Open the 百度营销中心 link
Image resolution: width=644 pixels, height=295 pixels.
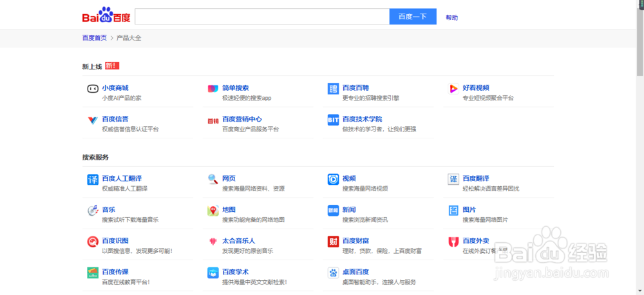[242, 119]
